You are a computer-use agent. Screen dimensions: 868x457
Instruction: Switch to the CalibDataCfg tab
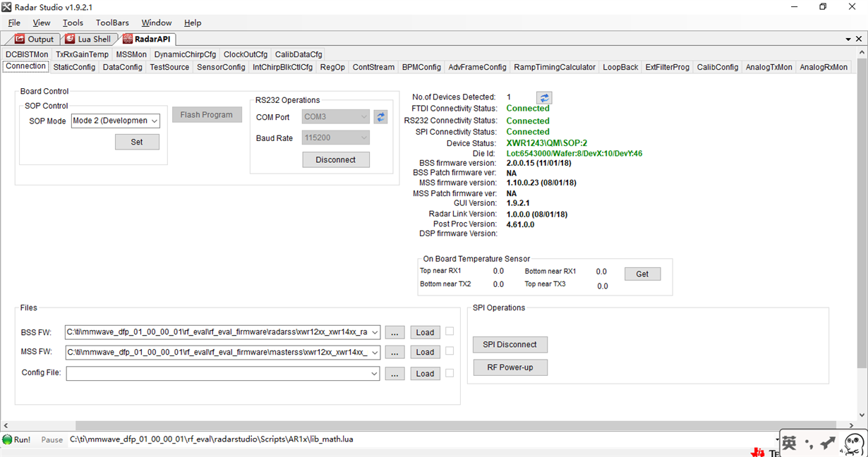299,54
